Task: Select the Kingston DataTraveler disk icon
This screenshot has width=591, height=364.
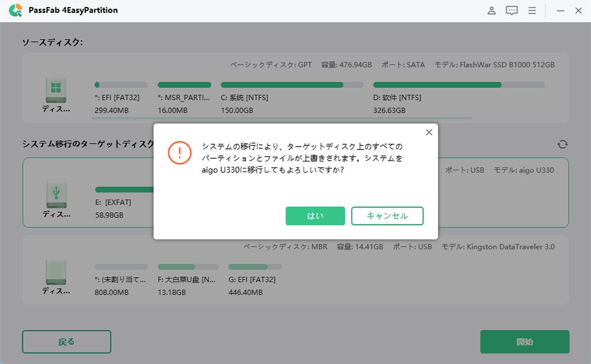Action: coord(56,272)
